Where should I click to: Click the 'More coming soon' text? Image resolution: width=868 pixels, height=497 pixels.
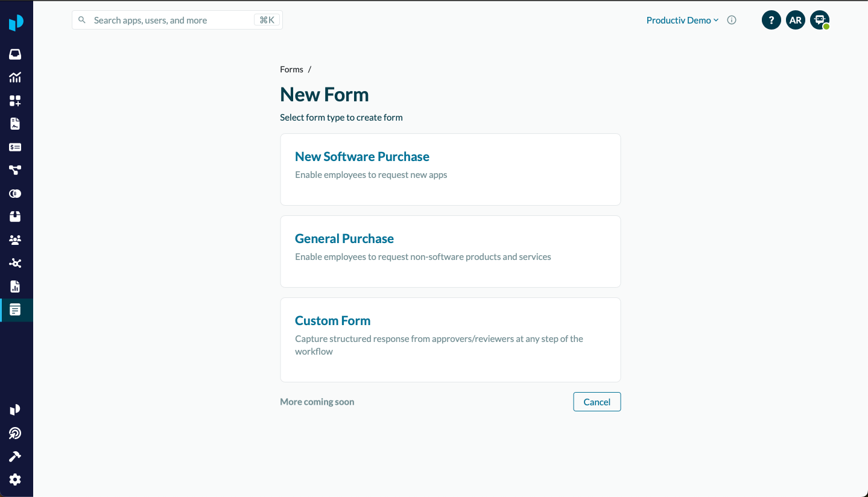click(x=317, y=402)
